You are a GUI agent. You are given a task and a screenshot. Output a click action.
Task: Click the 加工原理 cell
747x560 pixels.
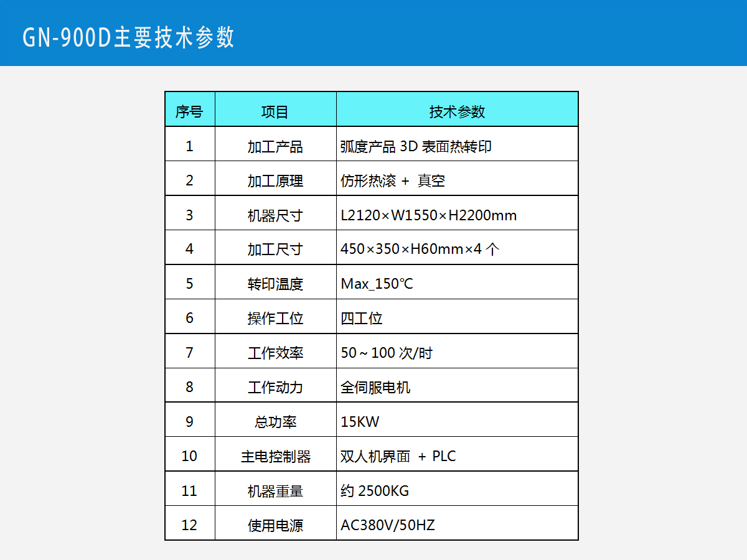pyautogui.click(x=276, y=179)
